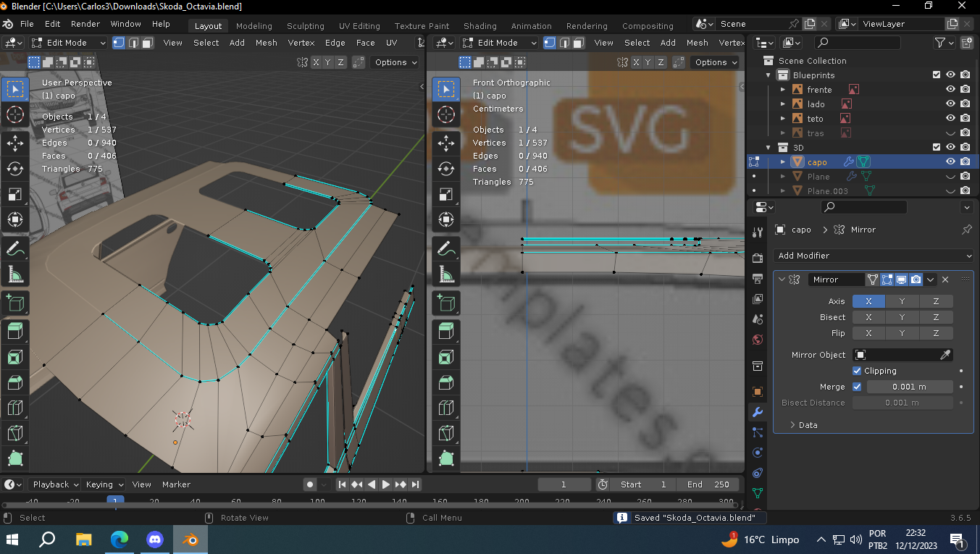Open the Output properties tab
The height and width of the screenshot is (554, 980).
(758, 278)
